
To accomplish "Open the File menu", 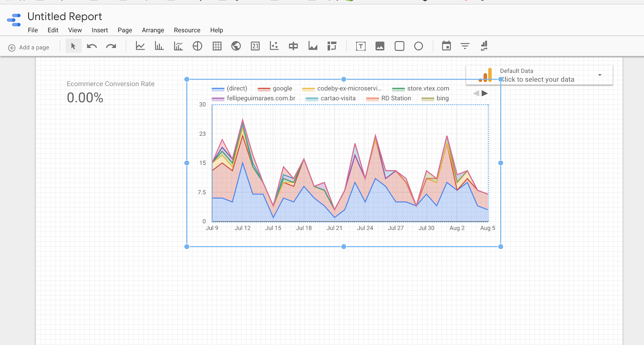I will pos(33,30).
